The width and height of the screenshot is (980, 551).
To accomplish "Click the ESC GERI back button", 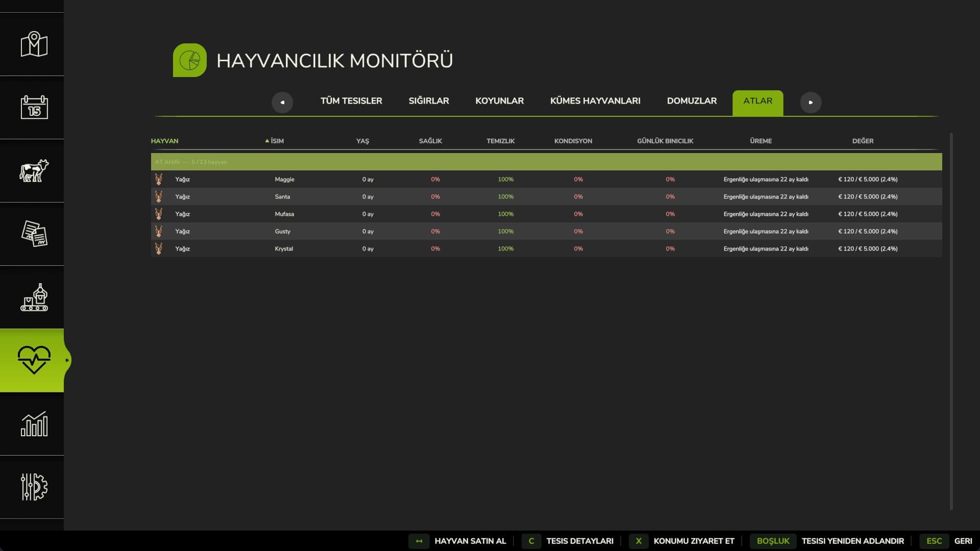I will click(x=947, y=541).
